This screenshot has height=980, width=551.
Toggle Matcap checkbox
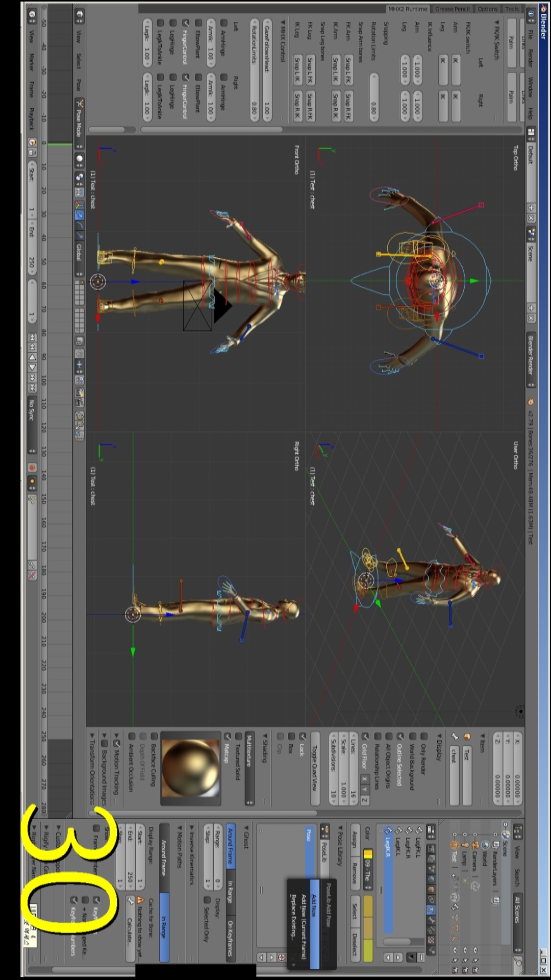pyautogui.click(x=228, y=737)
